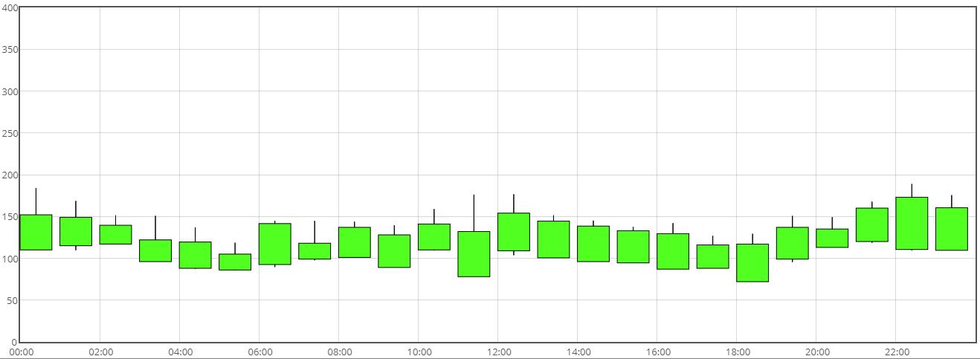
Task: Pick the 13:00 hour candlestick
Action: (553, 239)
